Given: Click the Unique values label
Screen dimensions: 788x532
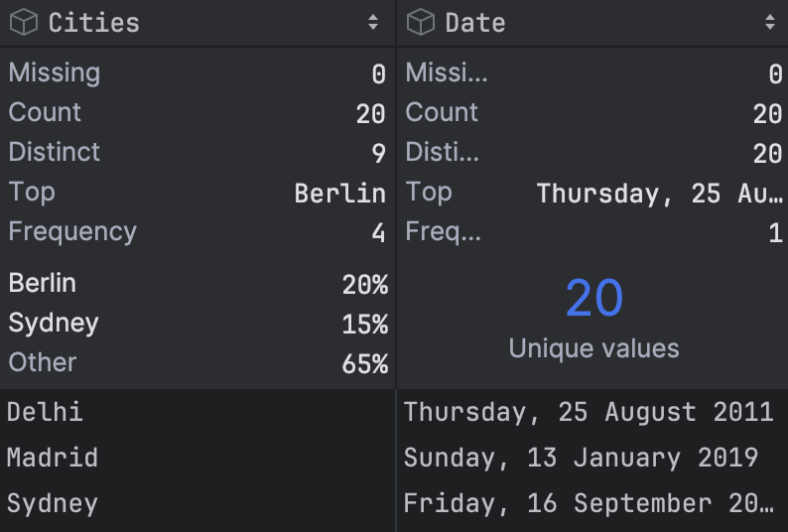Looking at the screenshot, I should pos(594,348).
